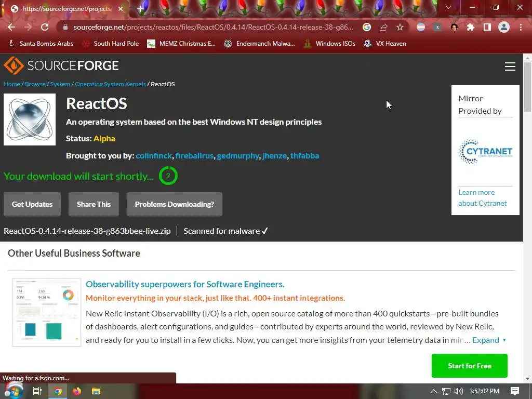This screenshot has height=399, width=532.
Task: Open Operating System Kernels breadcrumb
Action: coord(110,84)
